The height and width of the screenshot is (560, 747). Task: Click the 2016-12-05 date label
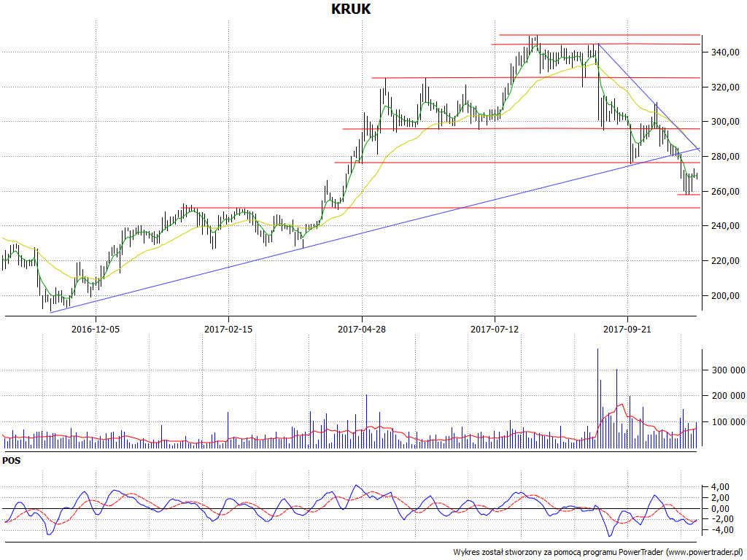[96, 329]
